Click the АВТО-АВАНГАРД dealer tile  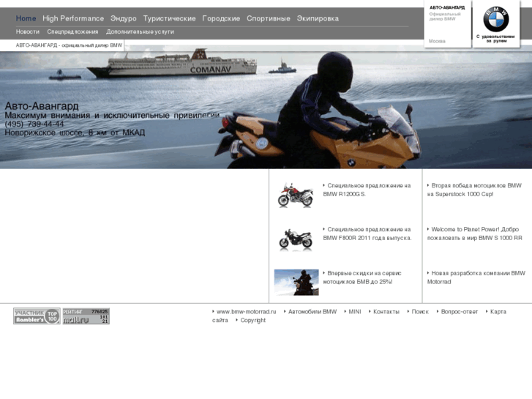pyautogui.click(x=448, y=23)
